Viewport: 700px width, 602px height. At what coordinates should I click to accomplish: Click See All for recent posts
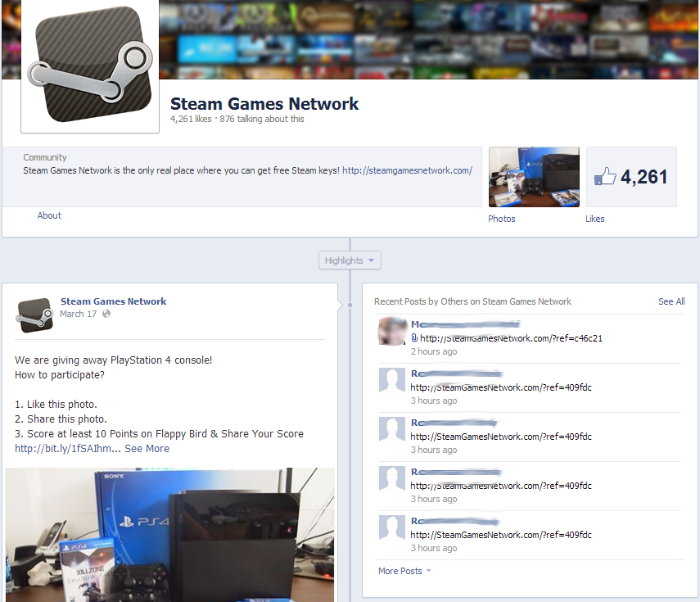[671, 301]
